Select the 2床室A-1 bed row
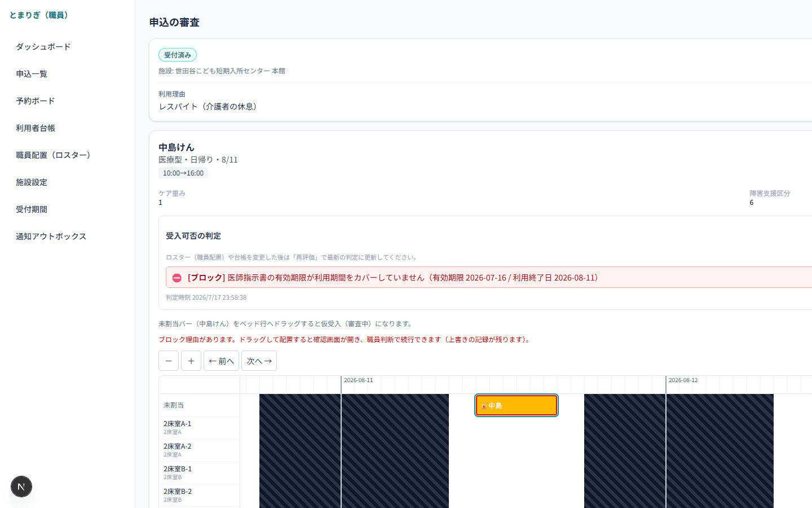 point(199,427)
